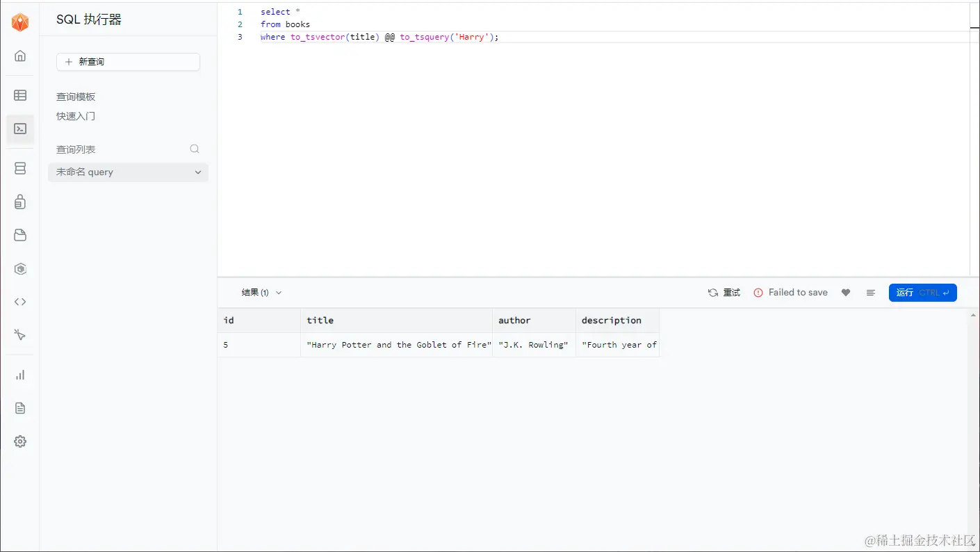Go to the home page icon

coord(20,56)
